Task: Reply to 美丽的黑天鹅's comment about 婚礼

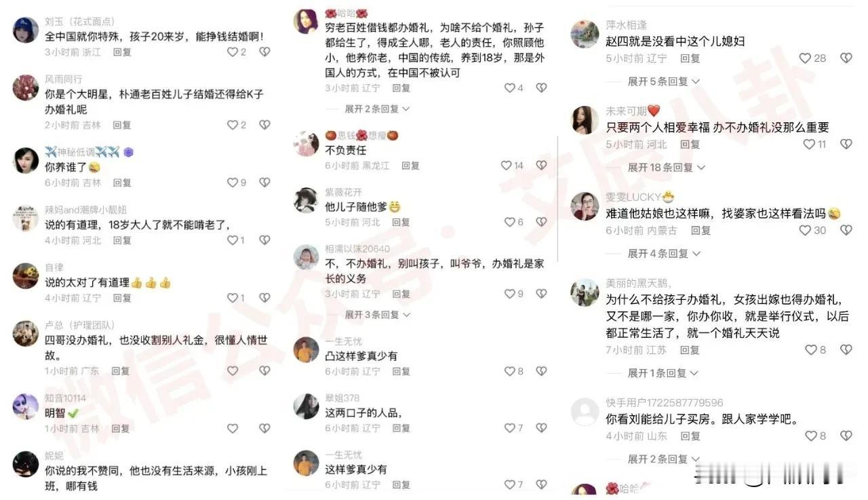Action: click(690, 350)
